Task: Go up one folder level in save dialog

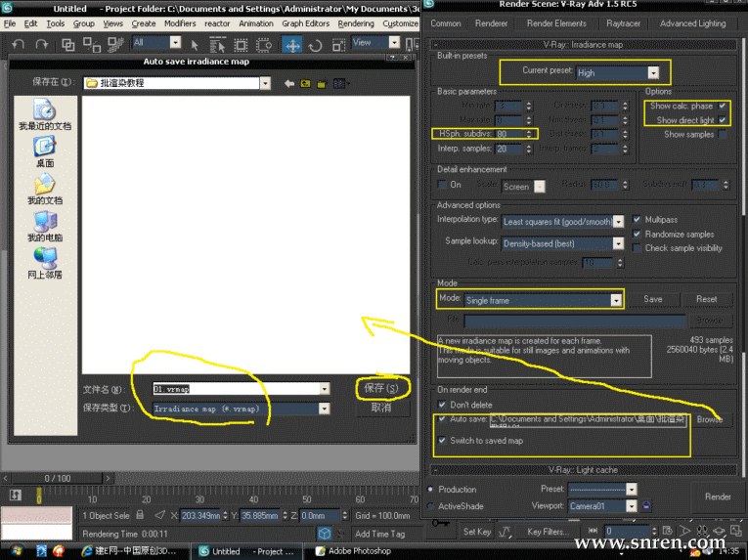Action: point(305,84)
